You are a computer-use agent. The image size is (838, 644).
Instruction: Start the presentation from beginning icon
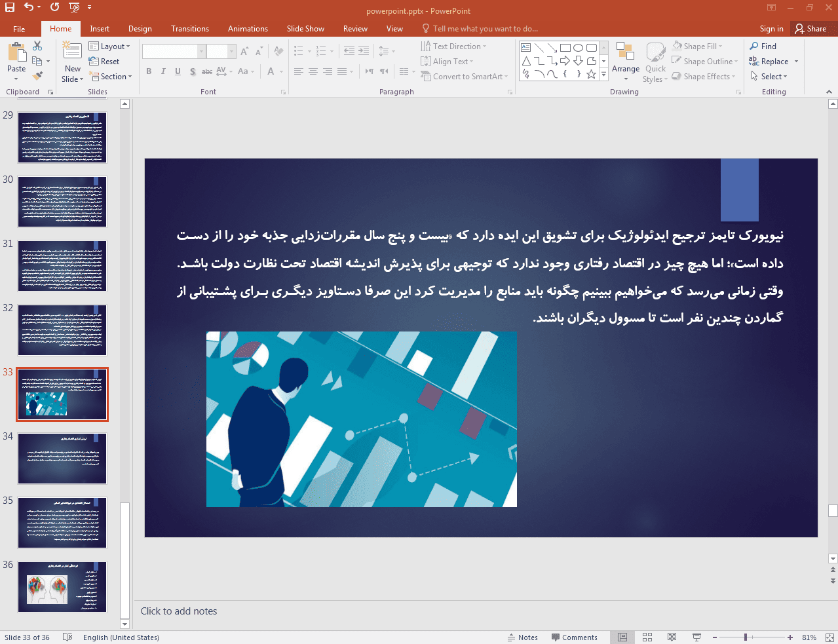(x=74, y=8)
